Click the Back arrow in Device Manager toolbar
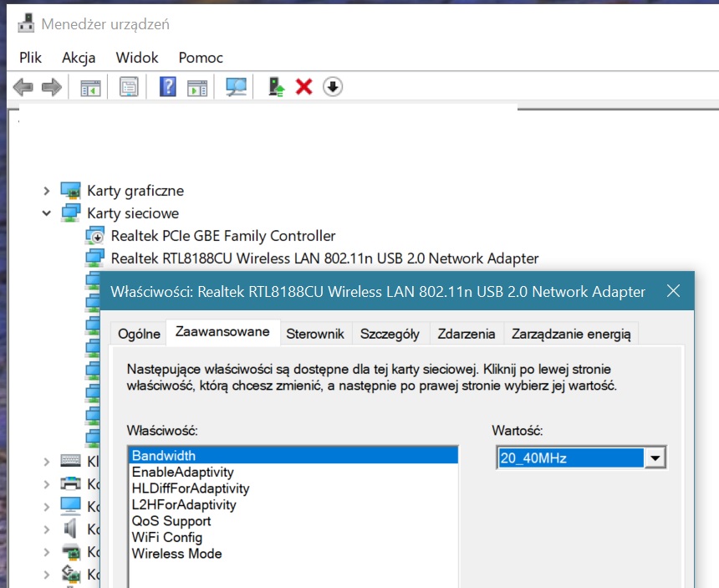This screenshot has height=588, width=719. (23, 87)
